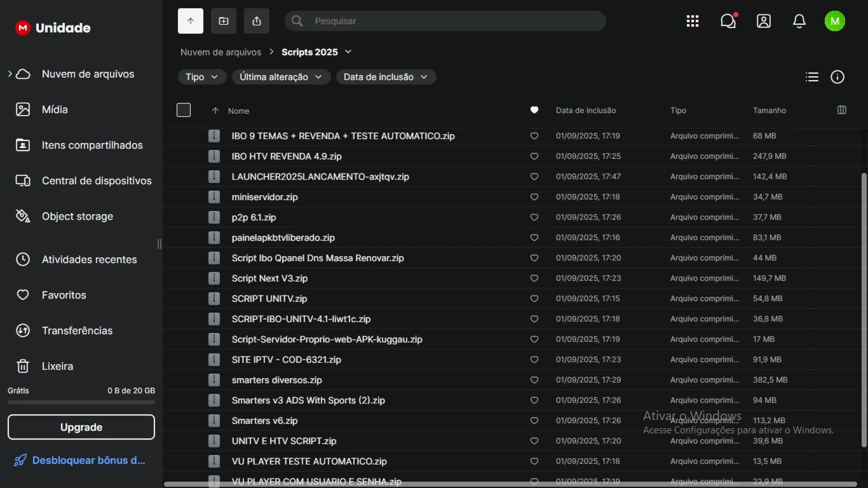This screenshot has height=488, width=868.
Task: Open the apps grid menu icon
Action: [693, 21]
